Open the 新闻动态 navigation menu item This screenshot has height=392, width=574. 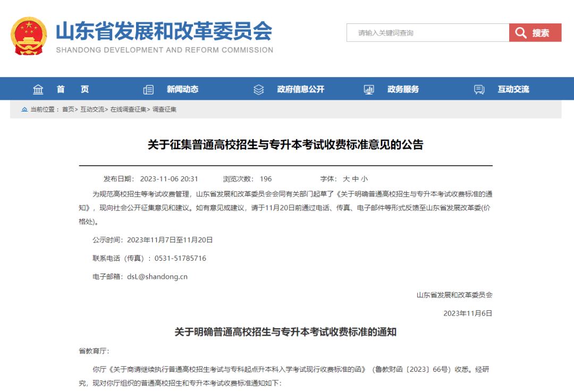coord(183,89)
